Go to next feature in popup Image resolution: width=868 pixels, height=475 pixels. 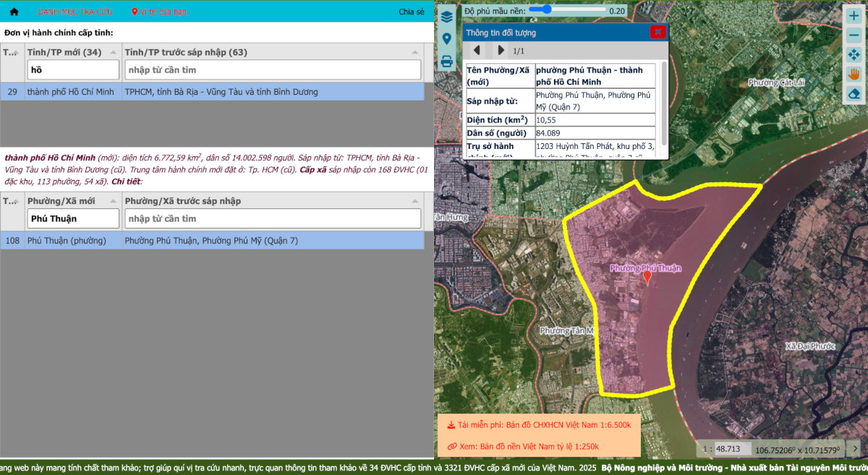click(x=501, y=51)
